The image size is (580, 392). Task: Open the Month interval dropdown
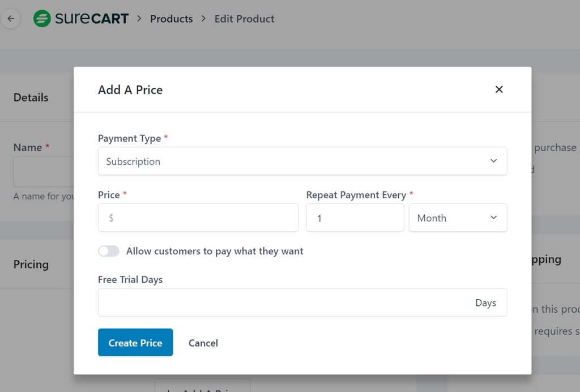[x=458, y=218]
